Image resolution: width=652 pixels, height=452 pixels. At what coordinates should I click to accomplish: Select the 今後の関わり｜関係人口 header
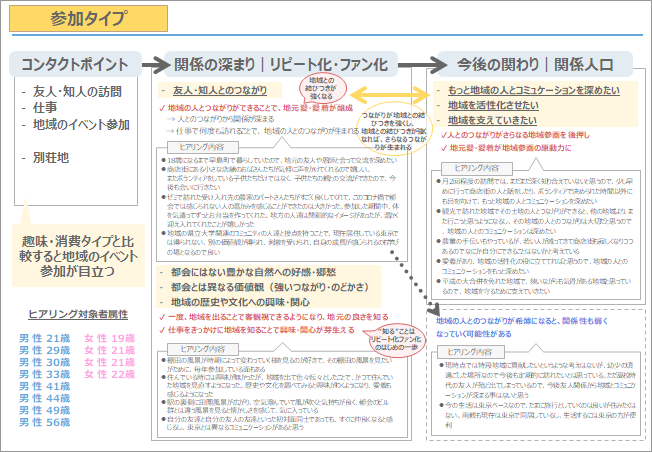click(x=535, y=64)
